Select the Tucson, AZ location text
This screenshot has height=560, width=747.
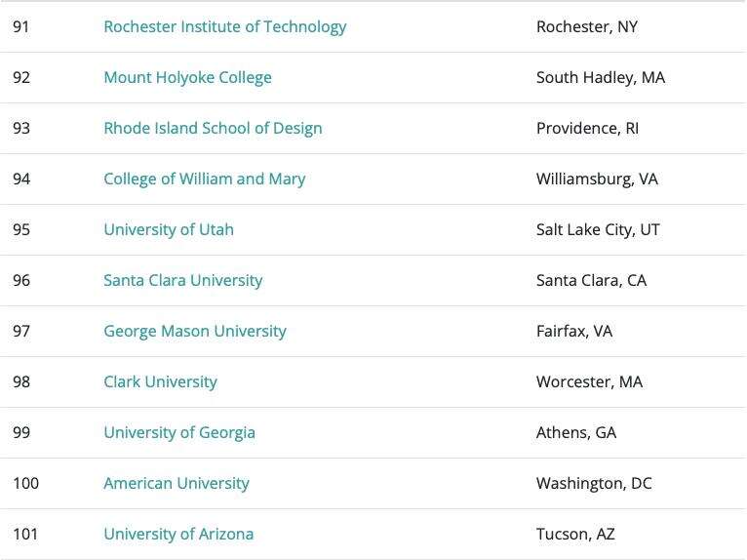(575, 535)
